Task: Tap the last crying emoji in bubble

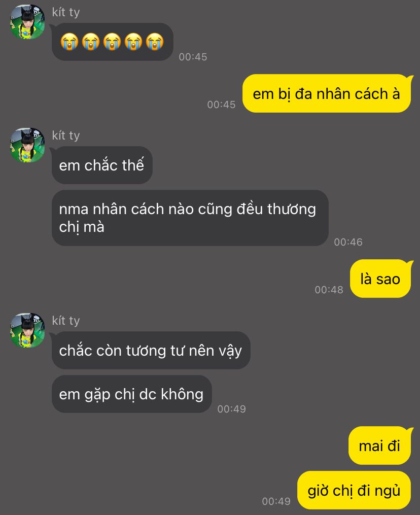Action: 155,42
